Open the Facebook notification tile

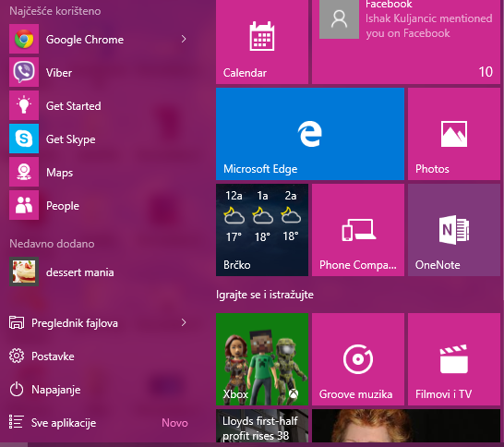coord(406,42)
